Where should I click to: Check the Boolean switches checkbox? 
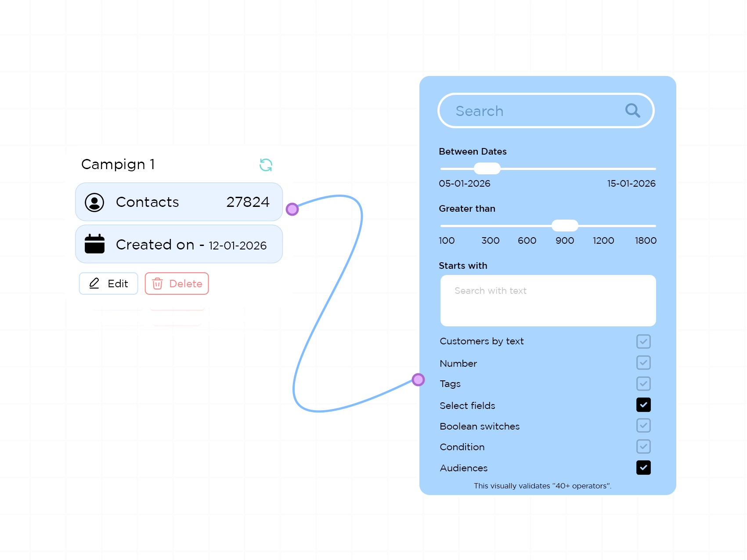643,426
